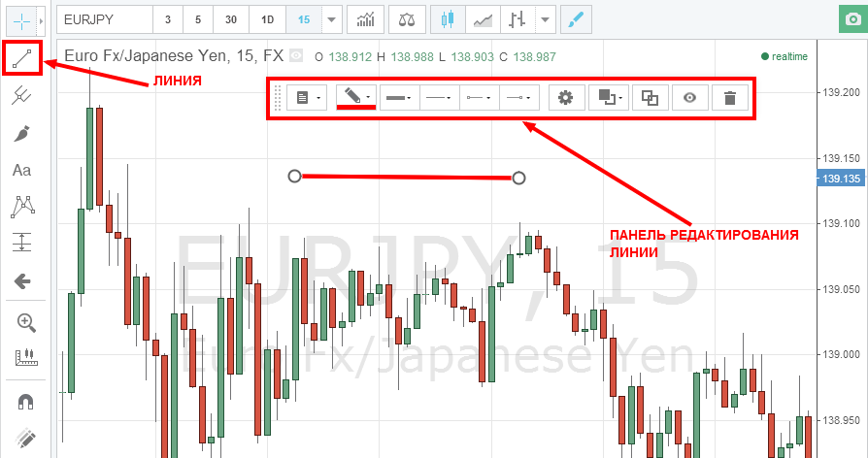Click the 138.912 open value

pyautogui.click(x=350, y=56)
